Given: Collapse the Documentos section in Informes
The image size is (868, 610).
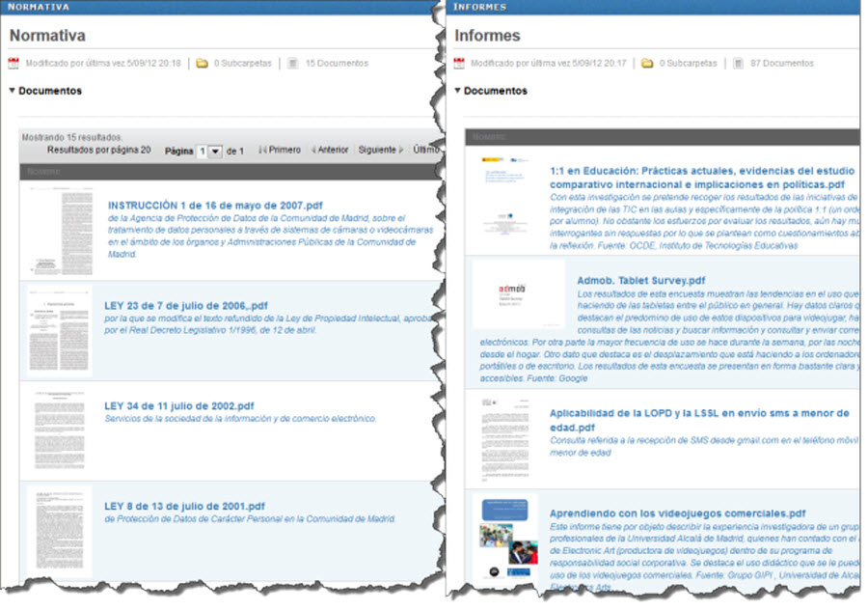Looking at the screenshot, I should [x=458, y=91].
